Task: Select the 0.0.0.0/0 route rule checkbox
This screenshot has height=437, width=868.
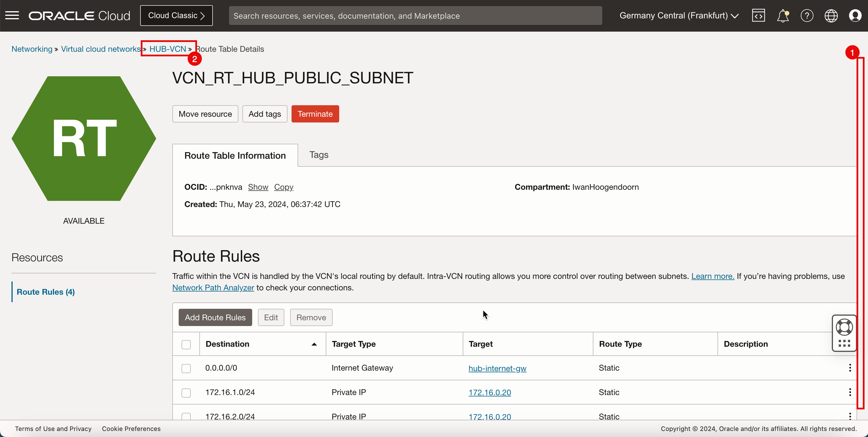Action: (x=186, y=368)
